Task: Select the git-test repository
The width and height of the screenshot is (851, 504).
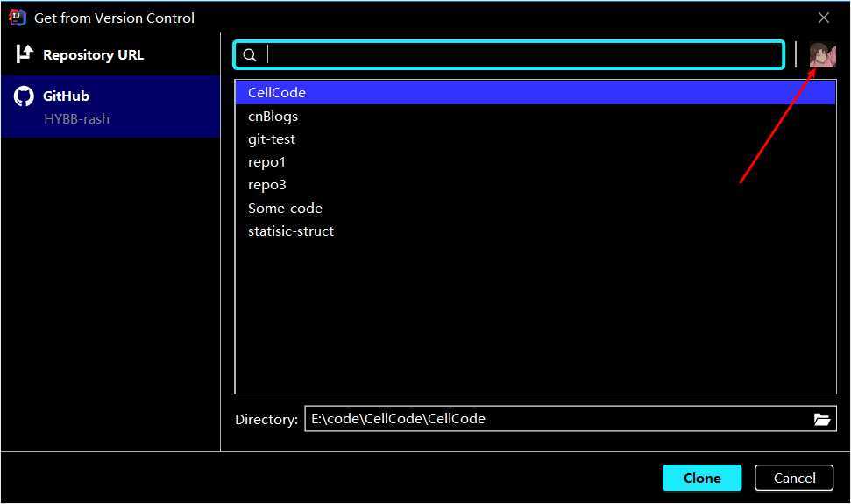Action: [535, 139]
